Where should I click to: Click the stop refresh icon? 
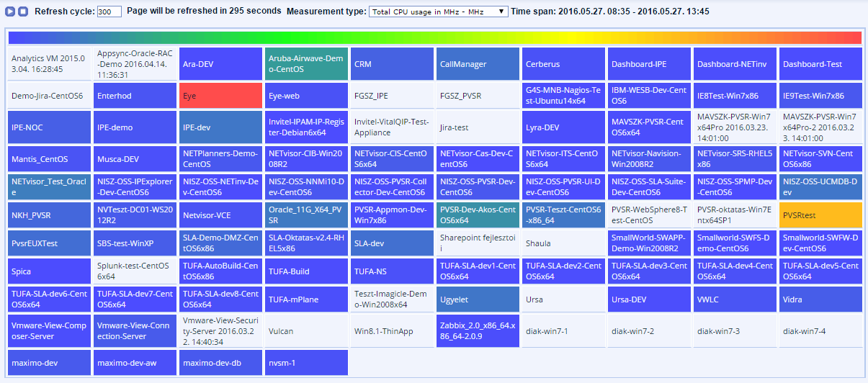[22, 12]
